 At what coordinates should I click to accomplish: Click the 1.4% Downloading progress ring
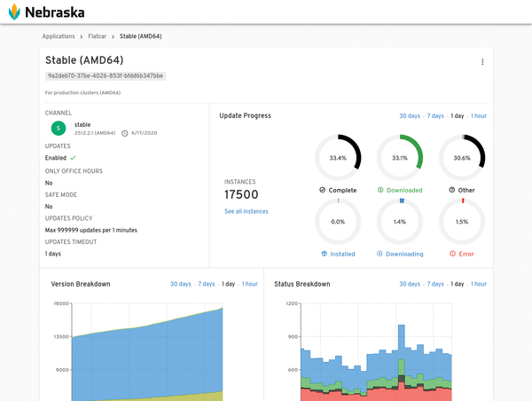(400, 222)
